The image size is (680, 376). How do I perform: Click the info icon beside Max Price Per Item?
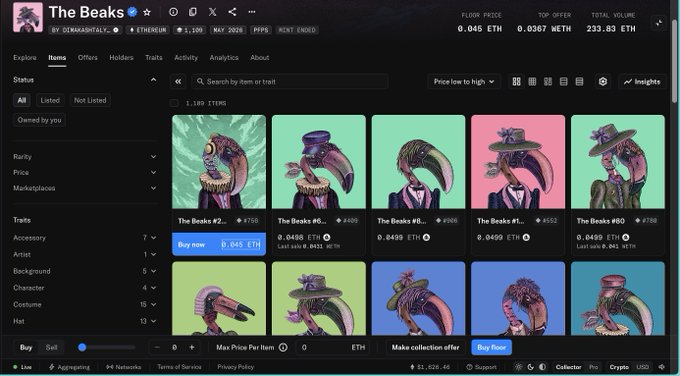click(x=283, y=347)
